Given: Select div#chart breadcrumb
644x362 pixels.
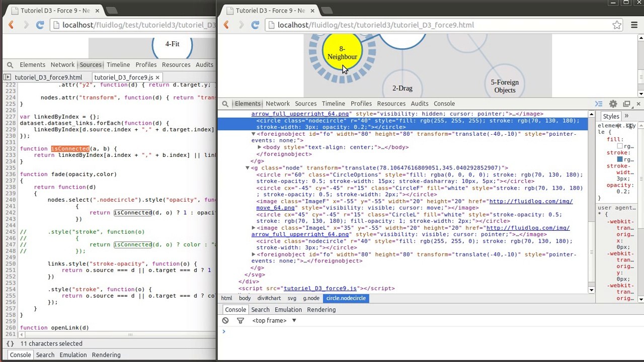Looking at the screenshot, I should (269, 298).
